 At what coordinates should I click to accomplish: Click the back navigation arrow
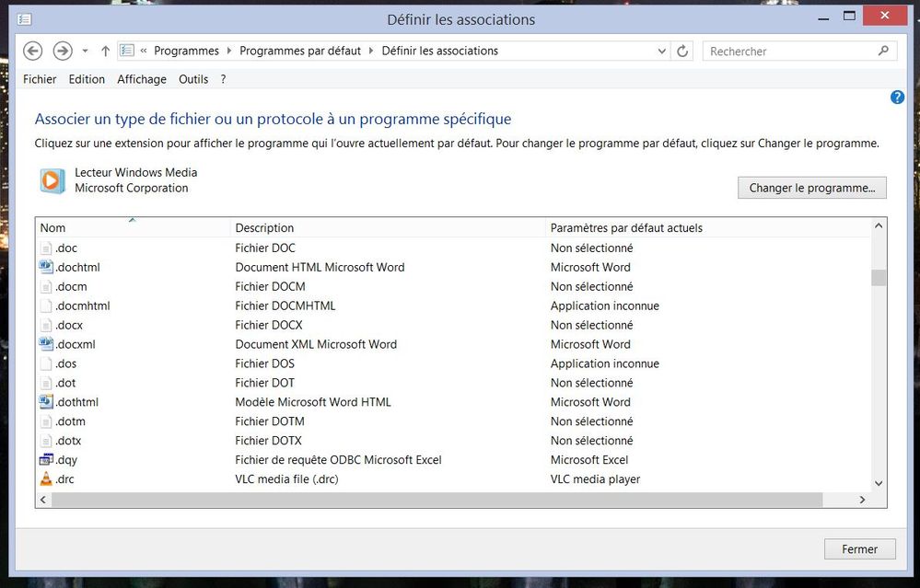(32, 52)
